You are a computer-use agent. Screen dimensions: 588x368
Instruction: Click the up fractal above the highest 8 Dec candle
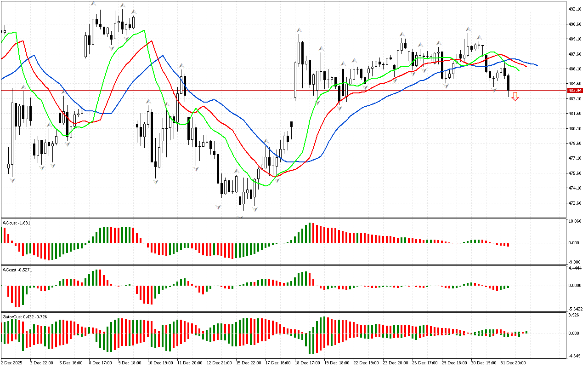point(93,4)
